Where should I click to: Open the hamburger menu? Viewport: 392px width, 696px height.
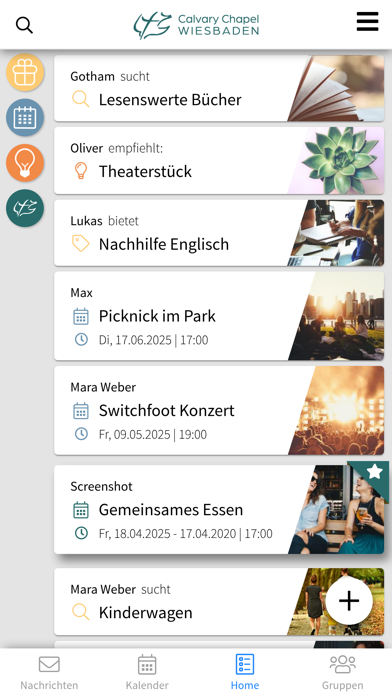[x=368, y=21]
